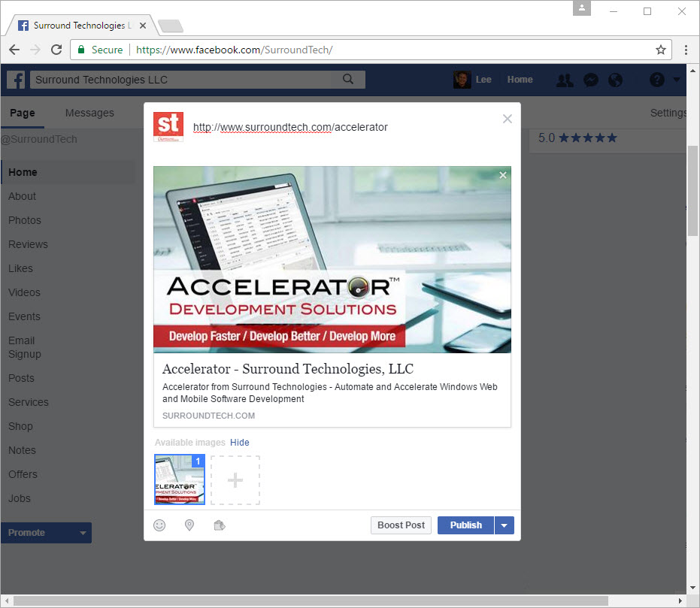Click the scroll right arrow at bottom
Image resolution: width=700 pixels, height=608 pixels.
coord(680,601)
